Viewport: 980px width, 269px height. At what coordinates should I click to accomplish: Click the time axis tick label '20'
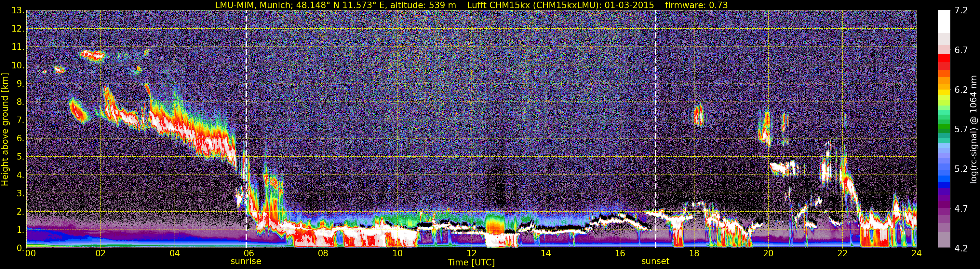pos(768,253)
